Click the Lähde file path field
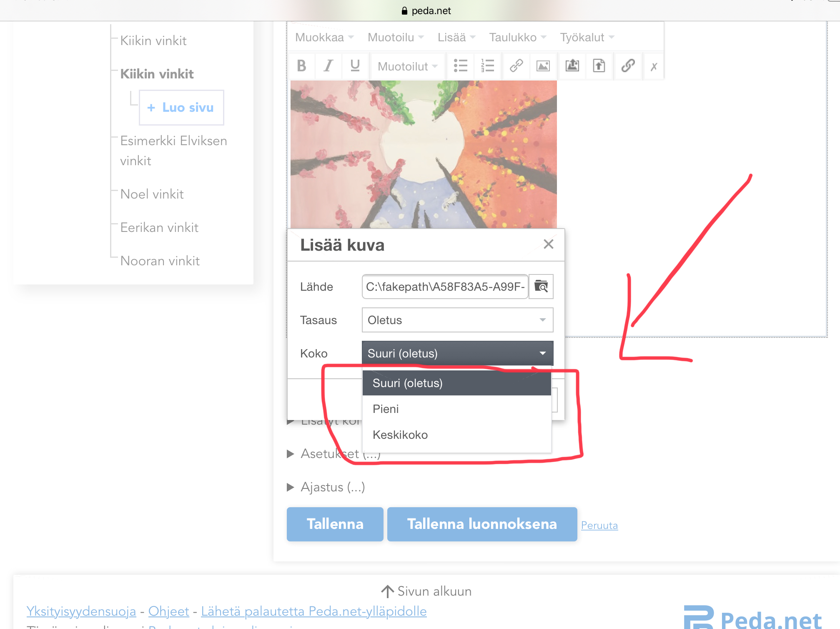840x629 pixels. 445,287
